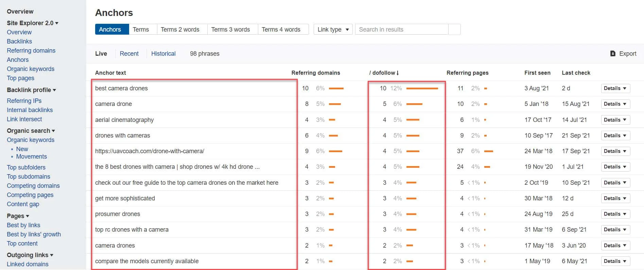The height and width of the screenshot is (270, 644).
Task: Open the uavcoach.com drone-with-camera anchor URL
Action: (150, 151)
